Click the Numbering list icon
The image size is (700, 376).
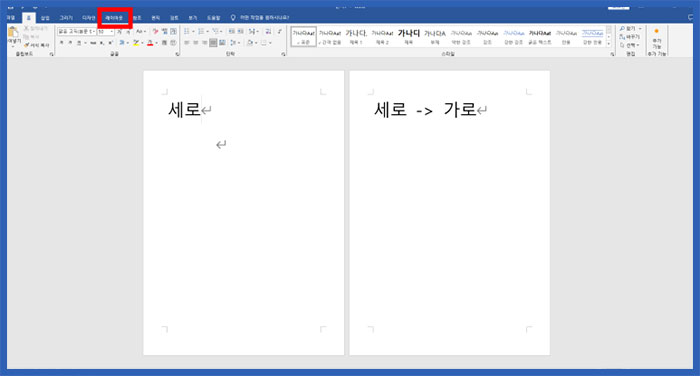201,31
